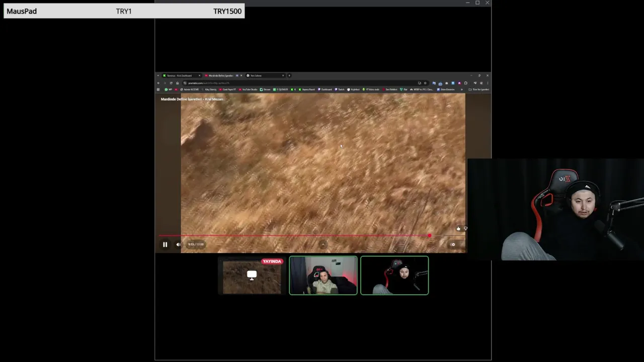This screenshot has width=644, height=362.
Task: Click the browser home icon
Action: (x=177, y=83)
